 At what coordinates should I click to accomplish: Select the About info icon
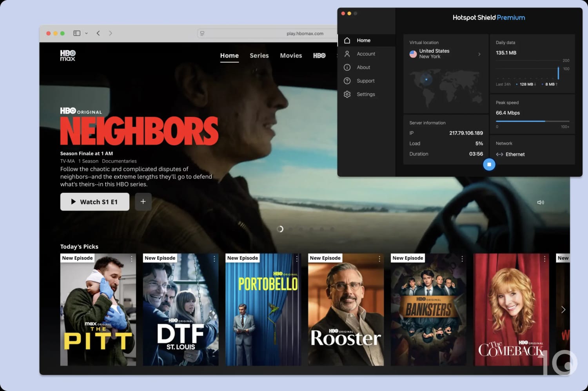click(x=347, y=67)
